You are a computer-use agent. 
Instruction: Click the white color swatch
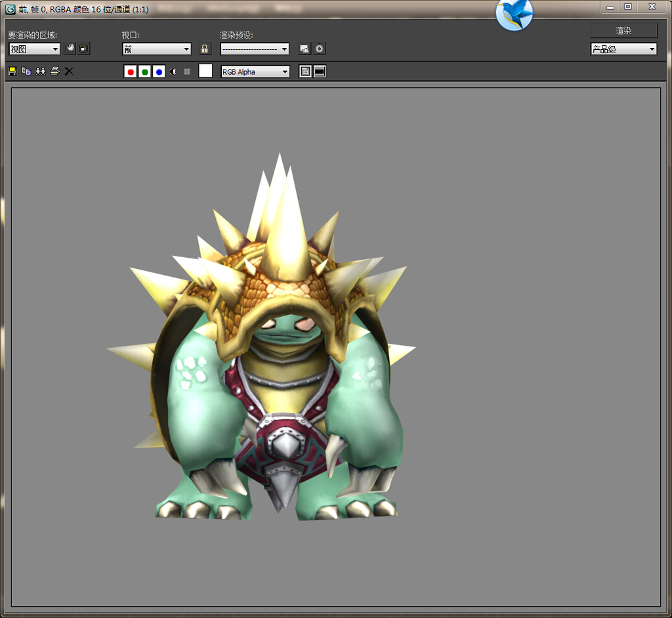205,72
